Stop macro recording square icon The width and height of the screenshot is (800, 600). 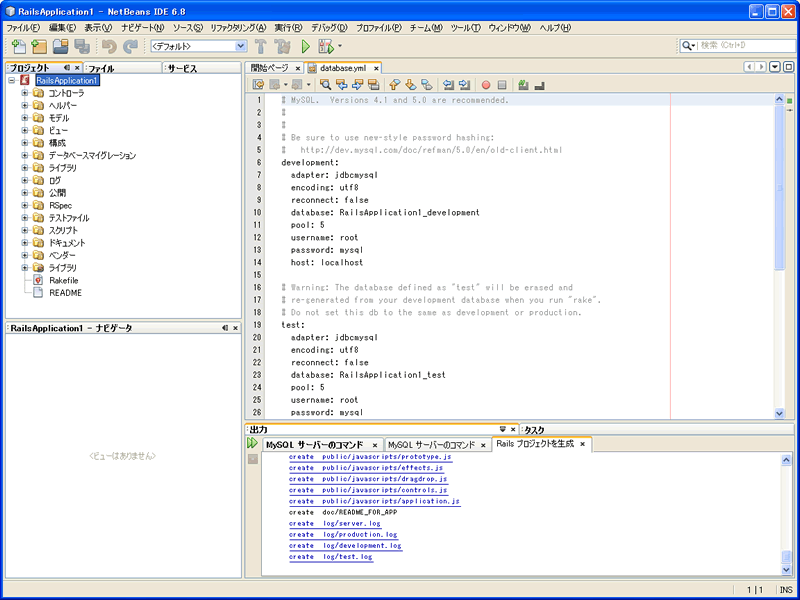[502, 85]
